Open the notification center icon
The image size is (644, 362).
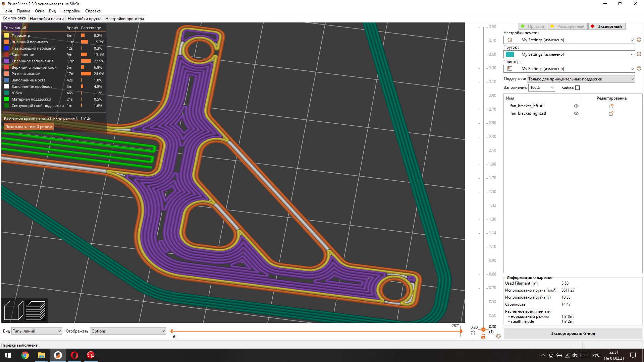633,355
